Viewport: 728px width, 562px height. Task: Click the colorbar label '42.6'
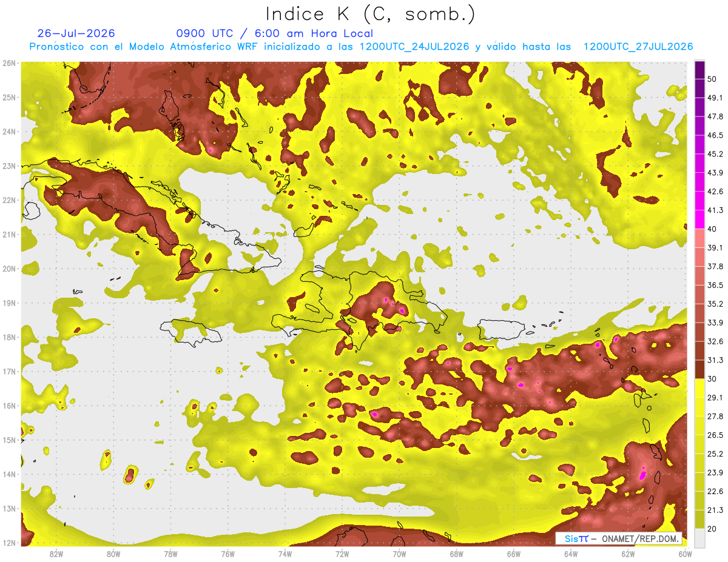point(715,192)
